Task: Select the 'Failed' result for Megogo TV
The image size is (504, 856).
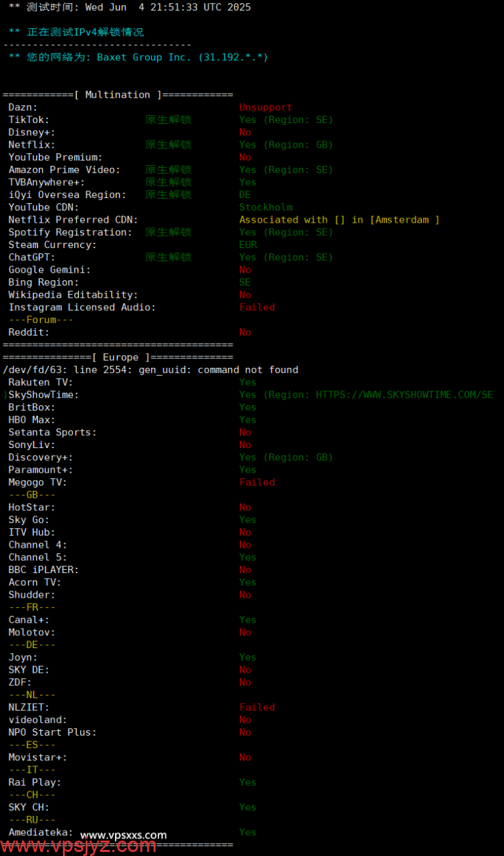Action: point(257,482)
